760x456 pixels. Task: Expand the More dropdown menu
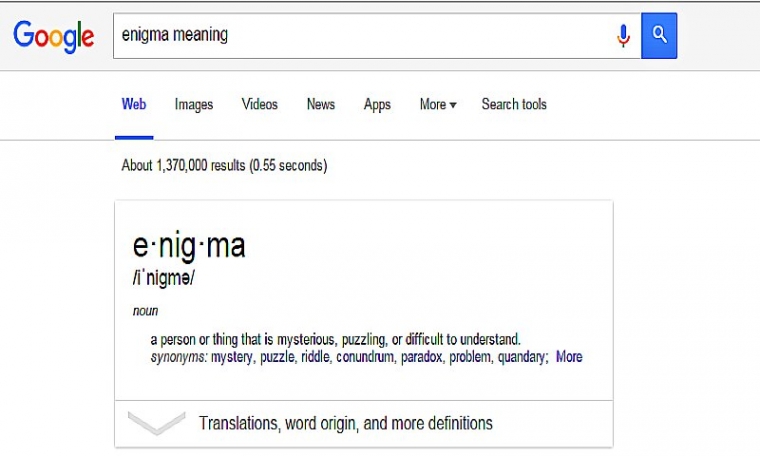coord(438,104)
